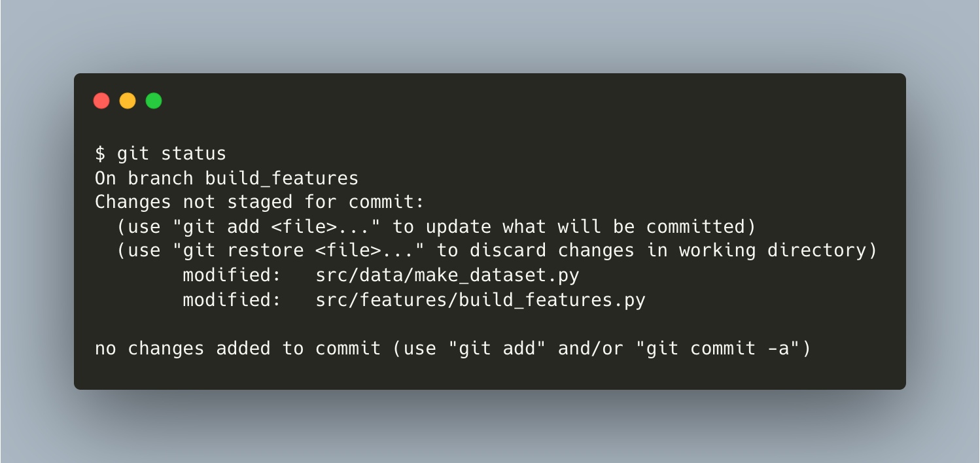Click the src/features/build_features.py file path
This screenshot has height=463, width=980.
click(x=481, y=300)
